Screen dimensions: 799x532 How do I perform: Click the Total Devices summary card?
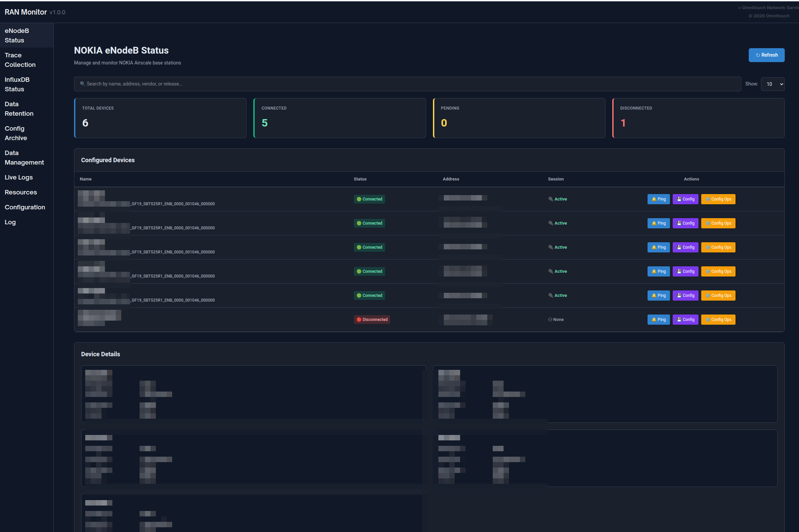(x=160, y=118)
